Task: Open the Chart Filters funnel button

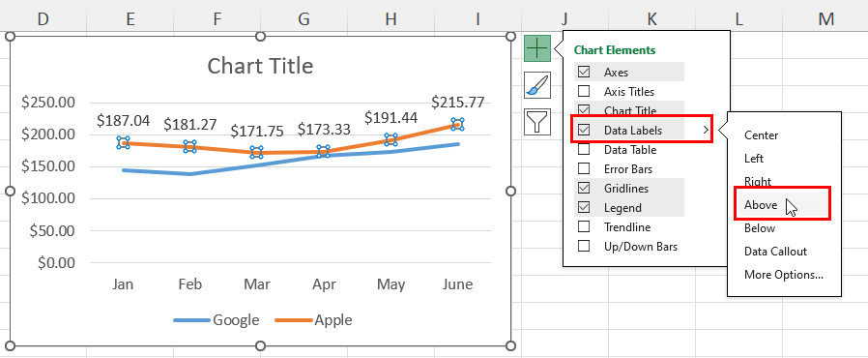Action: [537, 122]
